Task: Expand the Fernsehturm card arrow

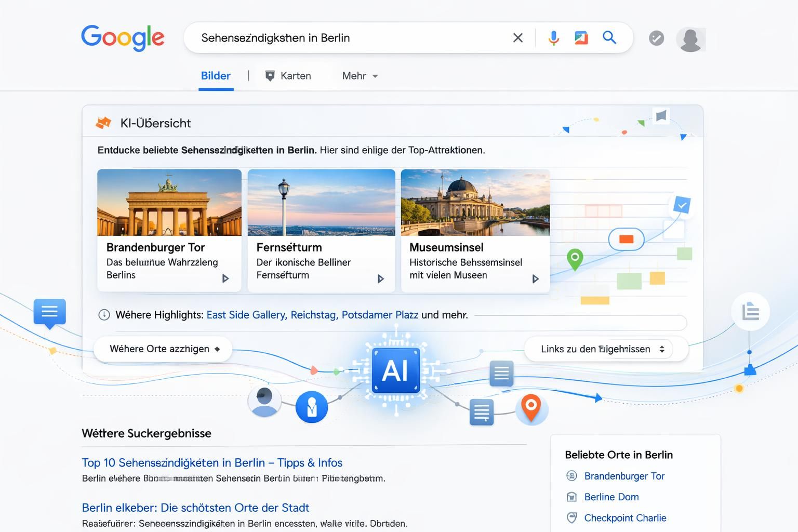Action: [380, 279]
